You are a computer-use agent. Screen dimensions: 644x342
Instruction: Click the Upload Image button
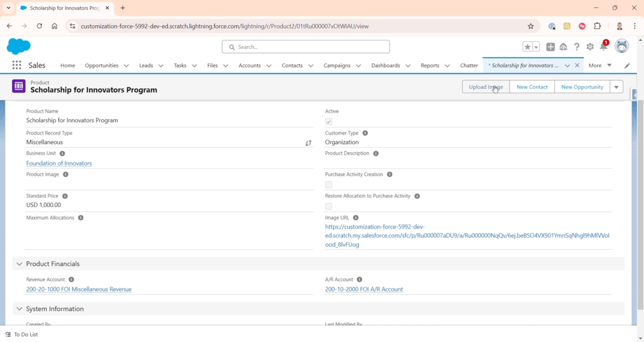pos(486,87)
